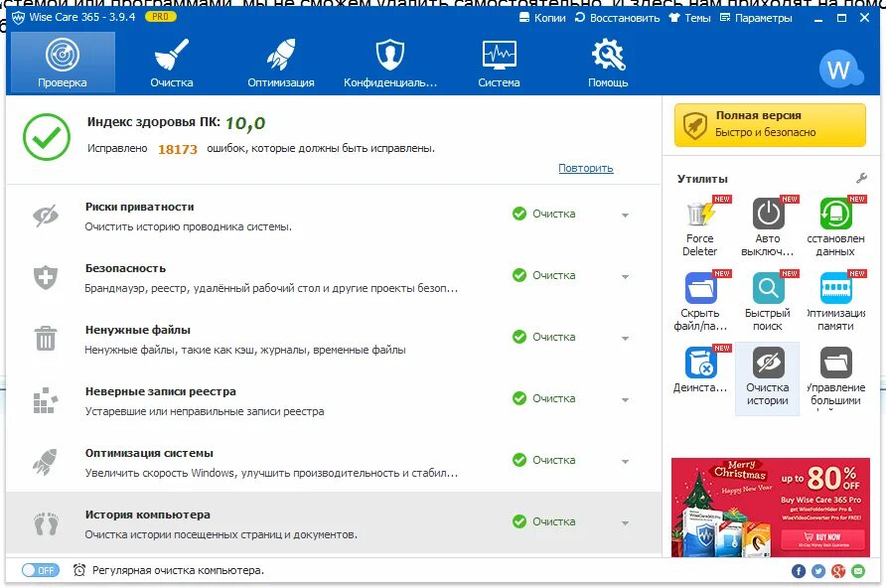Click Восстановить in the title bar
The width and height of the screenshot is (886, 588).
[617, 18]
